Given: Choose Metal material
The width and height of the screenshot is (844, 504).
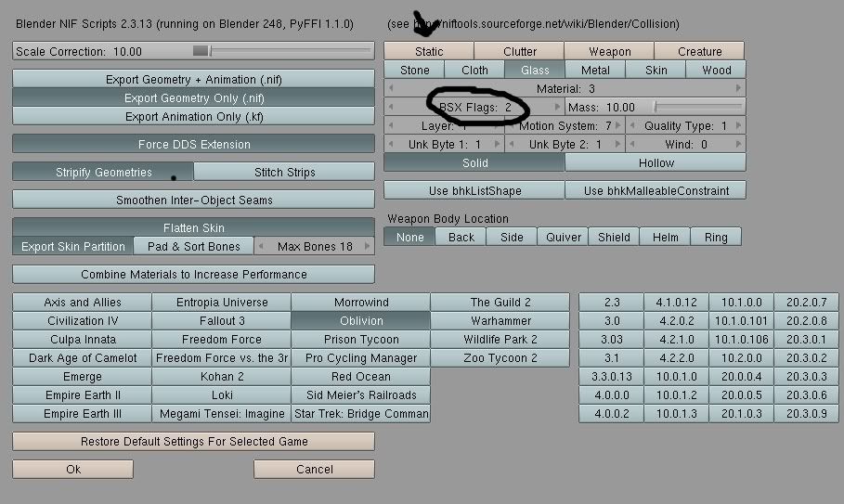Looking at the screenshot, I should pyautogui.click(x=595, y=70).
